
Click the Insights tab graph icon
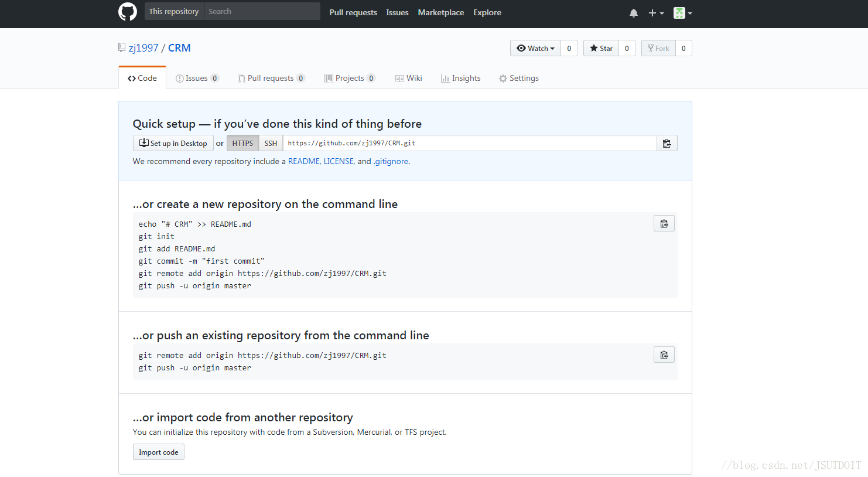445,79
